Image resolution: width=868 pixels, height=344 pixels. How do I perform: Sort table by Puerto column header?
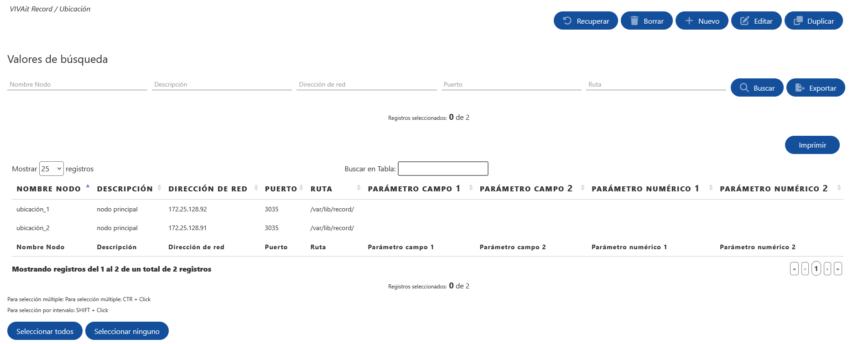[281, 189]
